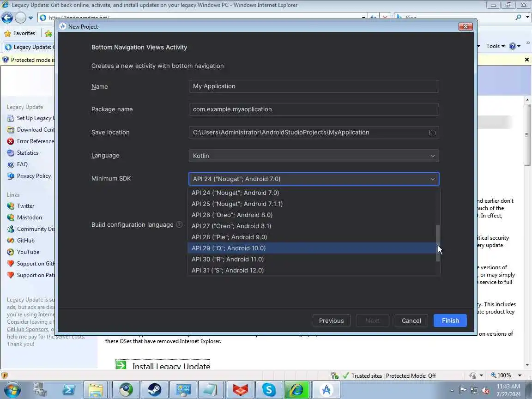The width and height of the screenshot is (532, 399).
Task: Close the New Project dialog
Action: click(x=465, y=26)
